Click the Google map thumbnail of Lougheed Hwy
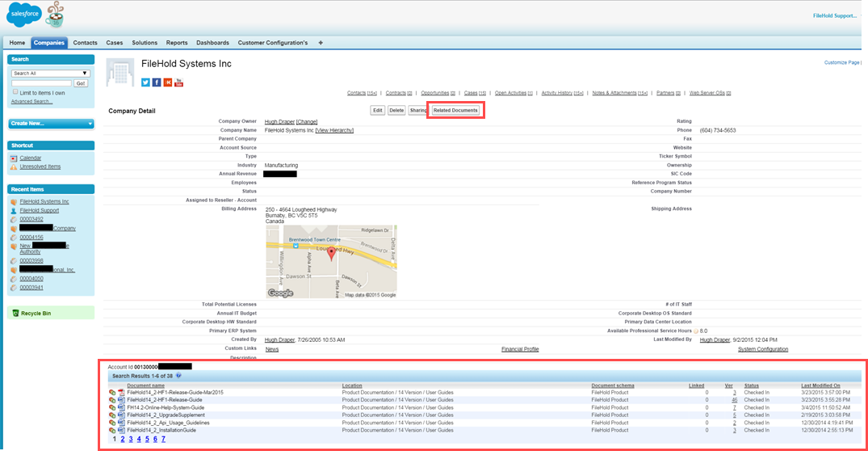868x451 pixels. pos(331,262)
